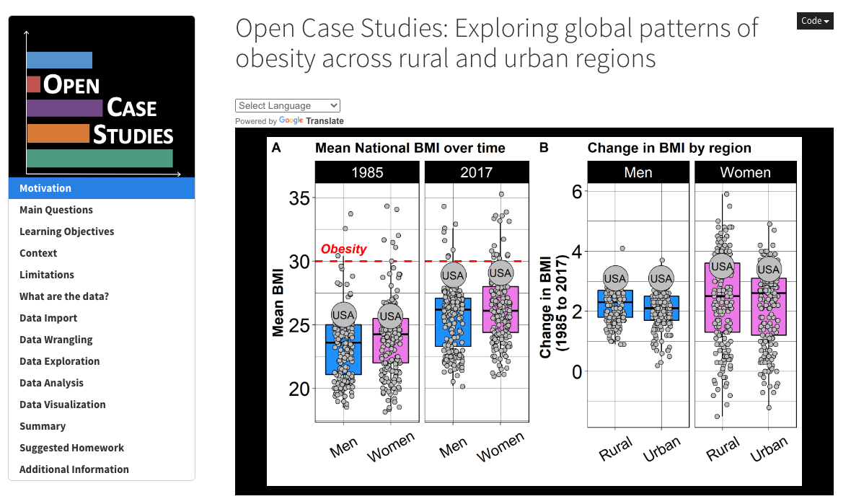Go to Data Exploration section

pyautogui.click(x=102, y=361)
